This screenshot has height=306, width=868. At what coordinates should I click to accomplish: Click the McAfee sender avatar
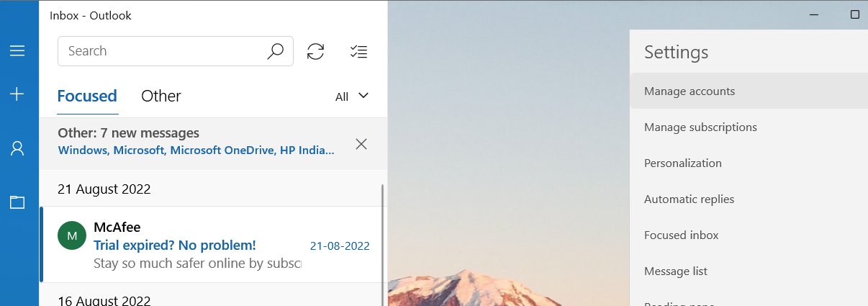tap(72, 235)
